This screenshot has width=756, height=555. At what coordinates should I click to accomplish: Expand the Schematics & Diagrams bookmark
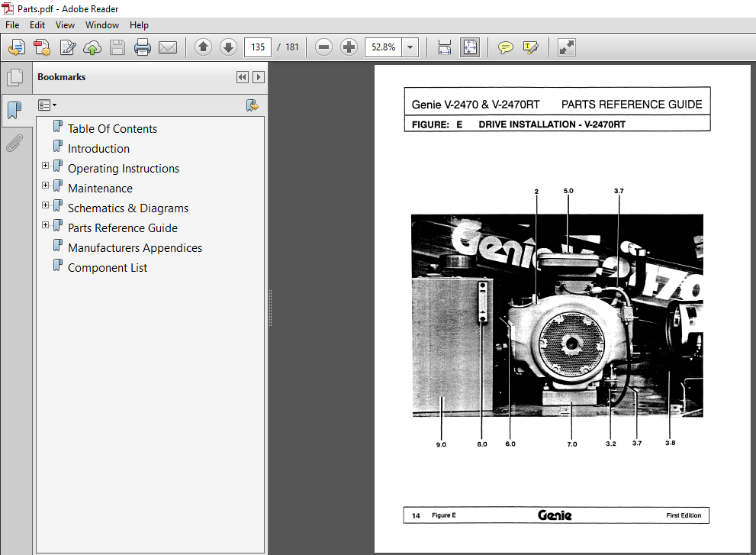[45, 205]
